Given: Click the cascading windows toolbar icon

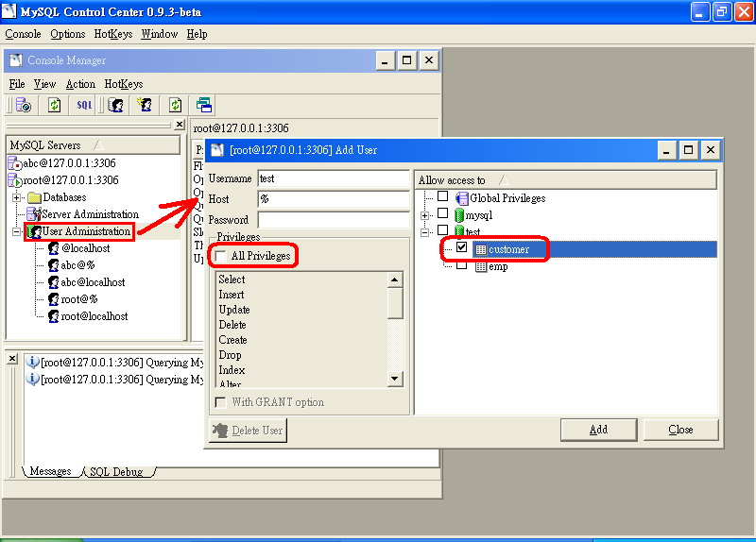Looking at the screenshot, I should [204, 105].
